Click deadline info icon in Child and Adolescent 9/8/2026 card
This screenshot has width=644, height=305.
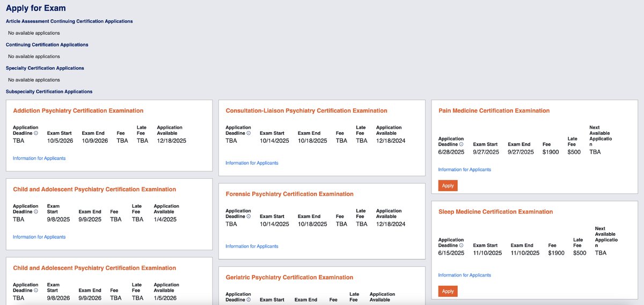pyautogui.click(x=36, y=291)
